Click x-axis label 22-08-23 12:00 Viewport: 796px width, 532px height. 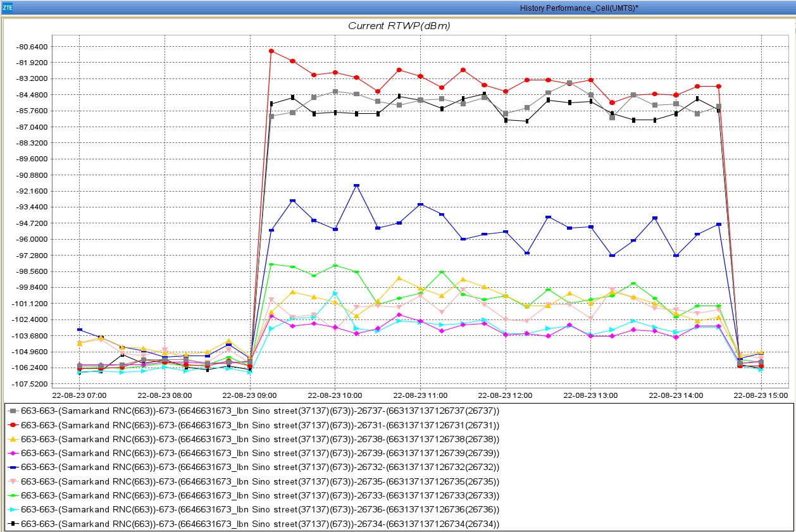[x=506, y=395]
